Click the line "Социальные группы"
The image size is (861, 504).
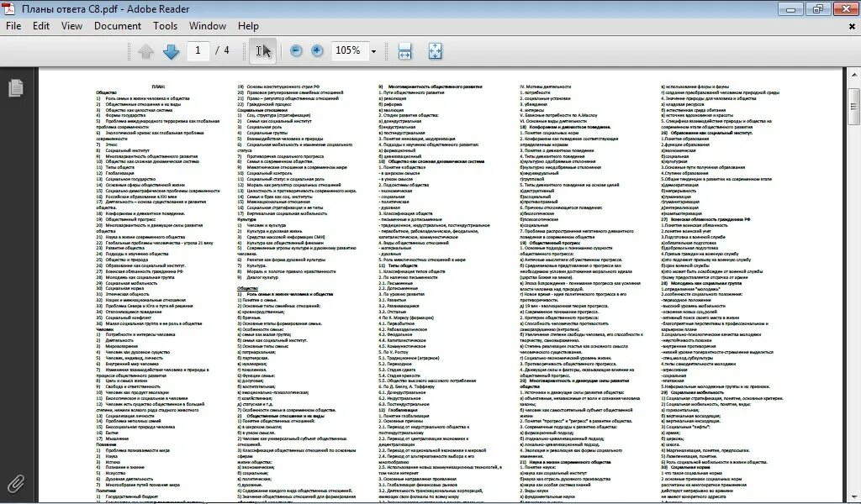coord(267,133)
